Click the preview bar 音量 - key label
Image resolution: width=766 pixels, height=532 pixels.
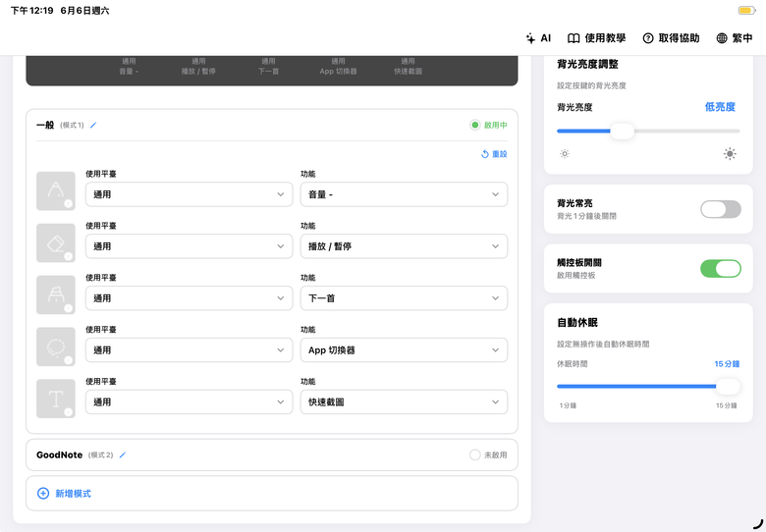(x=129, y=72)
